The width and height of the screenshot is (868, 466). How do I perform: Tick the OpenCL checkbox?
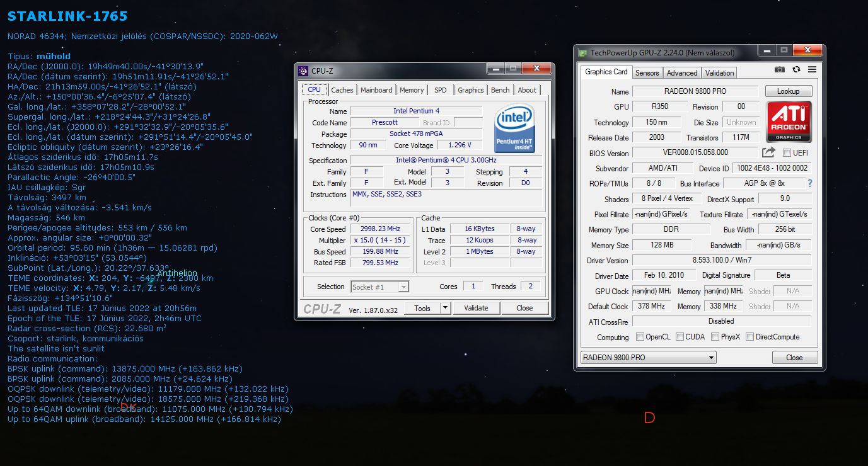tap(640, 337)
